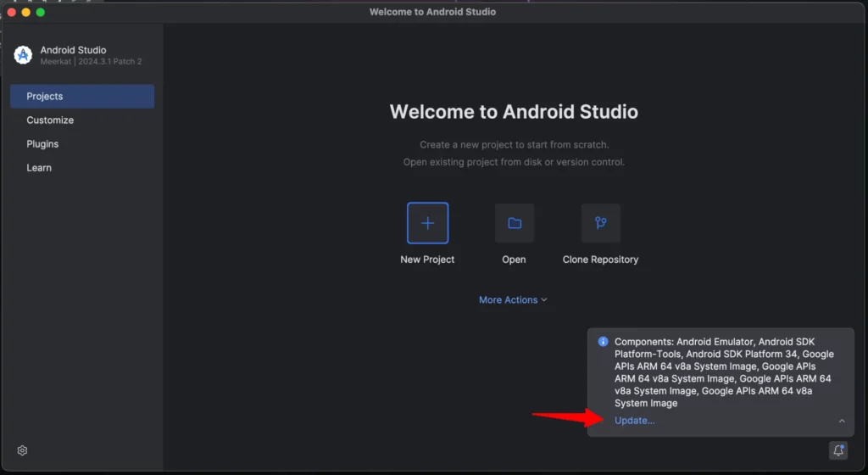Expand the More Actions dropdown
The width and height of the screenshot is (868, 475).
pos(513,299)
